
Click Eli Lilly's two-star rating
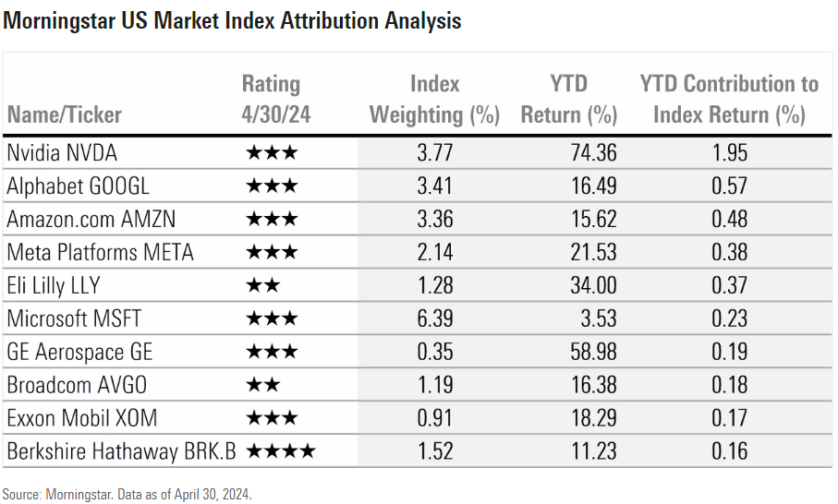click(x=262, y=286)
